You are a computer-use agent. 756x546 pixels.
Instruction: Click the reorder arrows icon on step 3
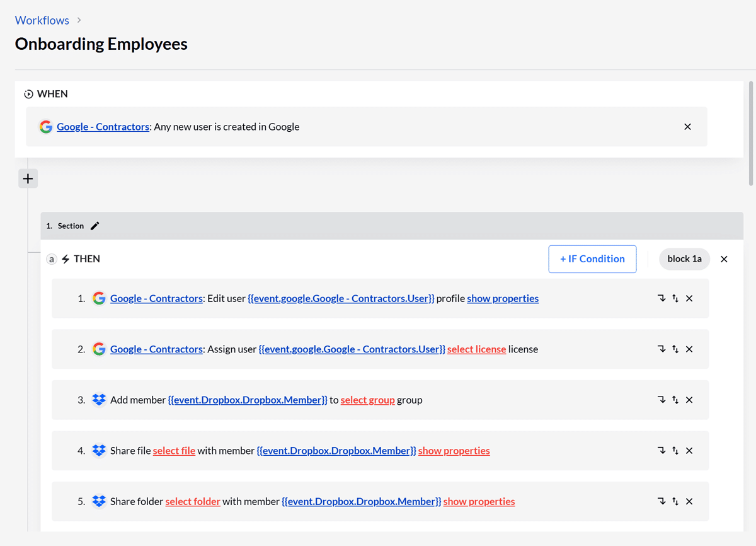click(x=675, y=400)
